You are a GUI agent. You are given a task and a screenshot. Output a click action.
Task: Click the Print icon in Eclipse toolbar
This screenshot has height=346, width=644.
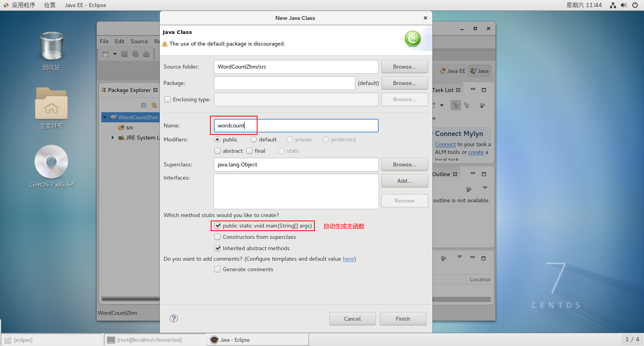[146, 54]
